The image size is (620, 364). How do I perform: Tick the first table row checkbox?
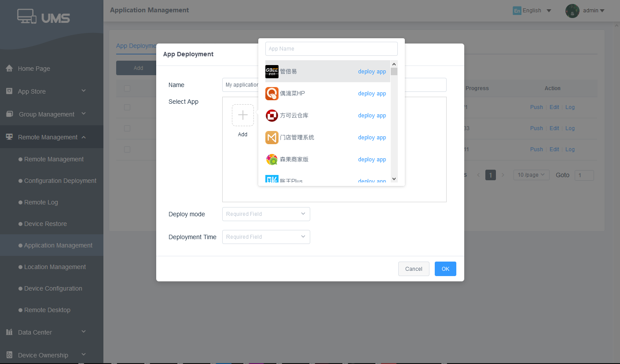coord(127,107)
